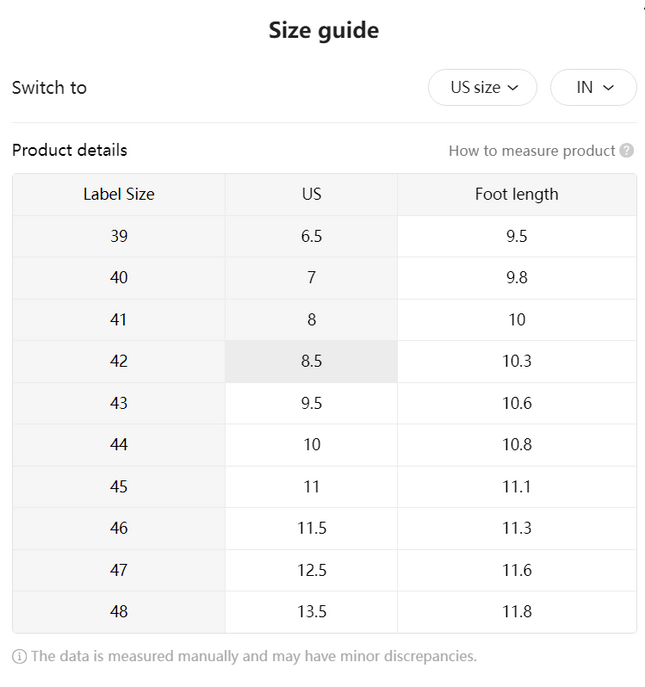Click the Size guide heading
Screen dimensions: 645x687
click(x=324, y=30)
